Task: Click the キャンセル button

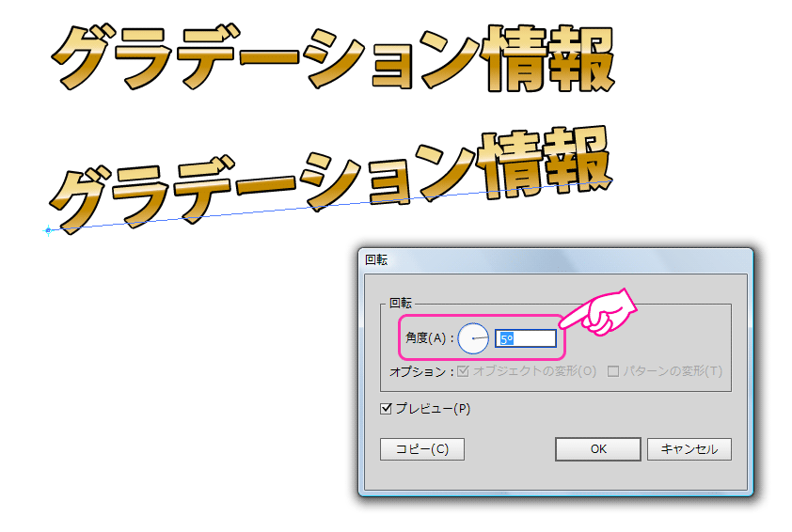Action: tap(689, 448)
